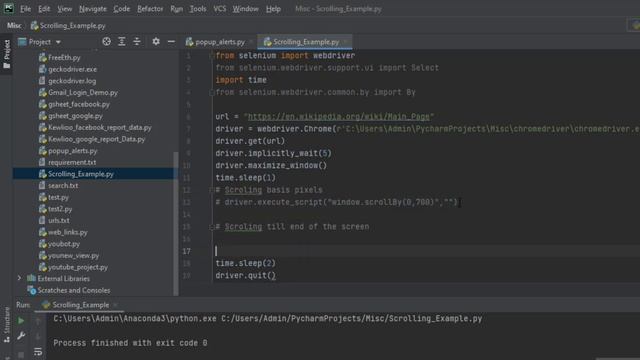Open the Project tool window side tab

(7, 54)
